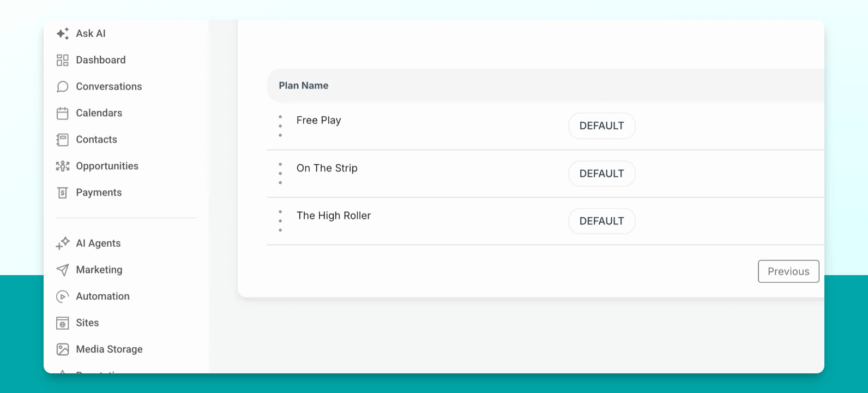Click the Media Storage image icon
Image resolution: width=868 pixels, height=393 pixels.
pos(63,349)
